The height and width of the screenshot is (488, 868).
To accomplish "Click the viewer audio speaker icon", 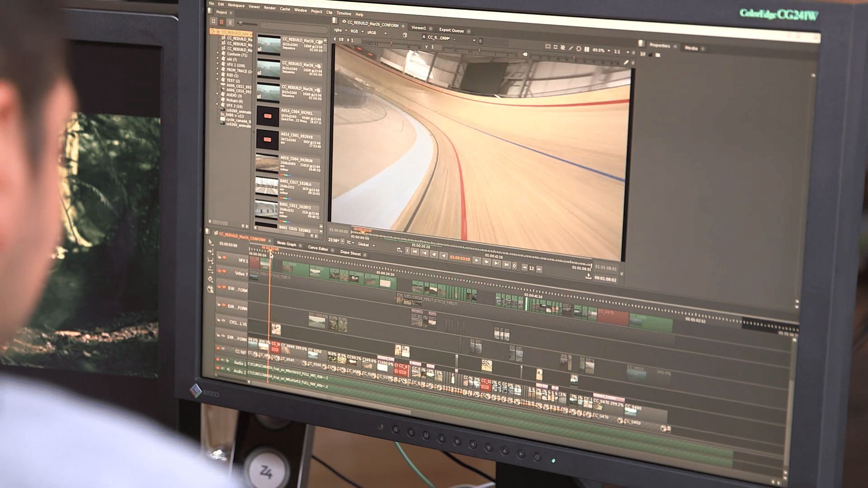I will pos(525,54).
